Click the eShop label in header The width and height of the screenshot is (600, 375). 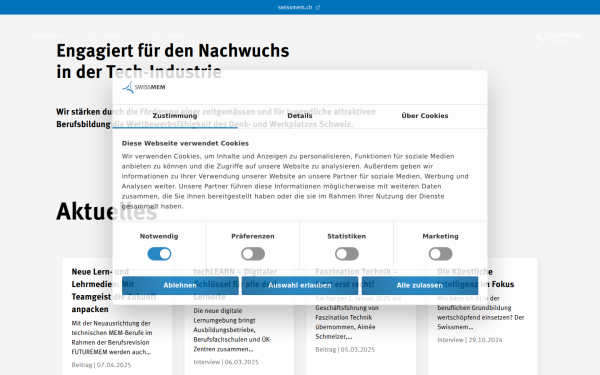click(175, 36)
